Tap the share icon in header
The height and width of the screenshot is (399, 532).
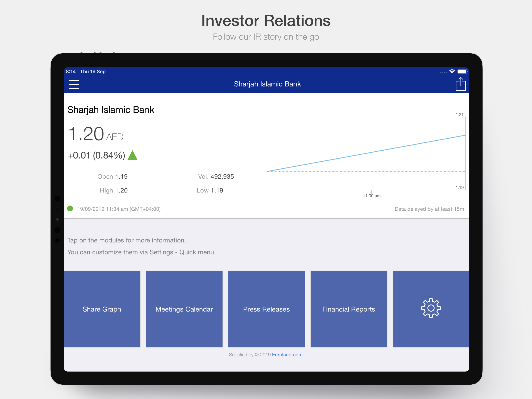click(461, 84)
